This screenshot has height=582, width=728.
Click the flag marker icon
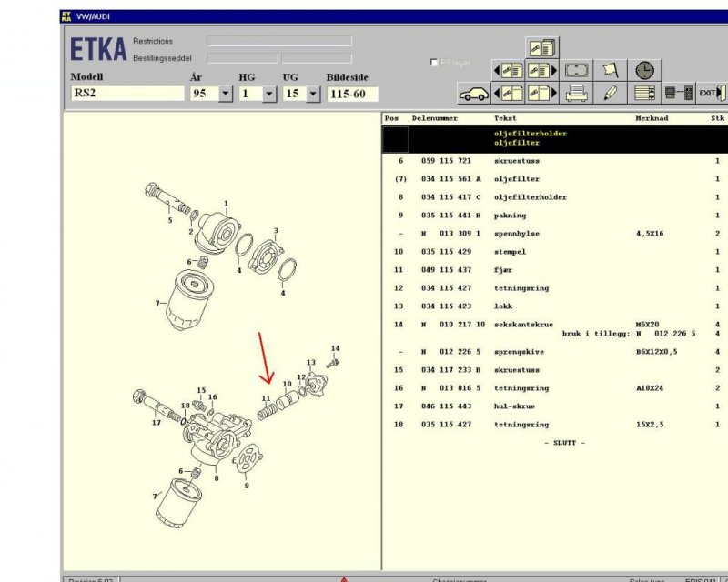click(611, 70)
